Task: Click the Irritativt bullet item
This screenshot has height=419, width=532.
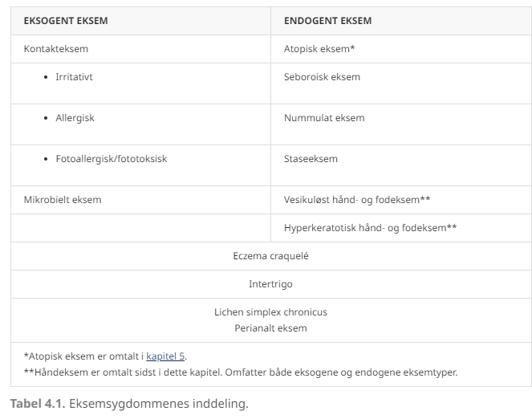Action: [x=74, y=77]
